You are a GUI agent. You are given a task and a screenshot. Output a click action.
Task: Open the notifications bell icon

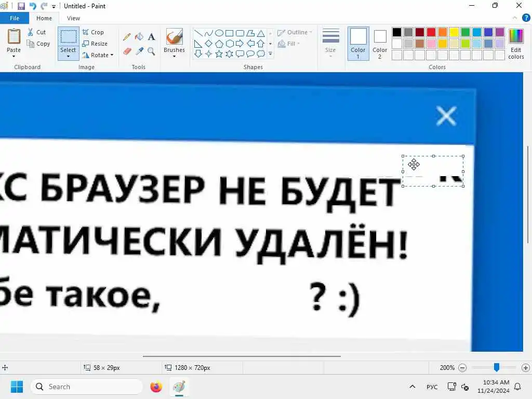(518, 387)
